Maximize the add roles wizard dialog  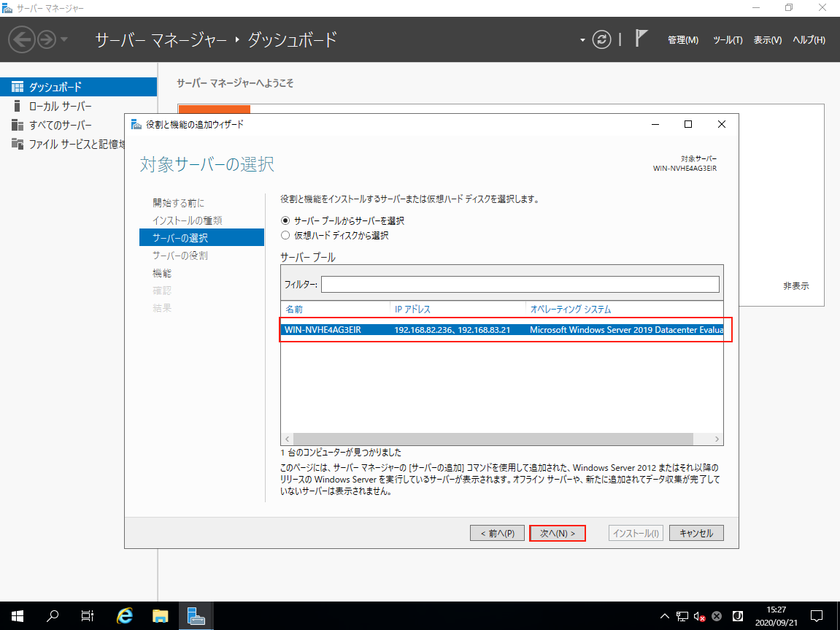[688, 124]
